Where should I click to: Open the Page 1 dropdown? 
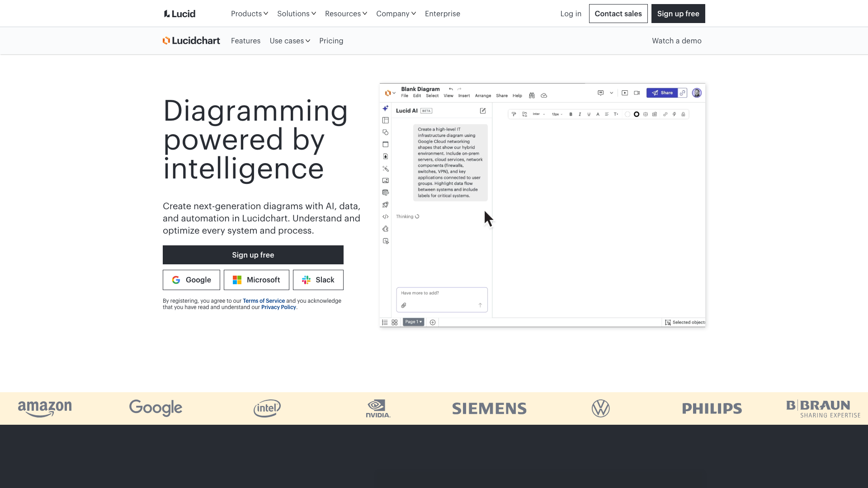pos(413,322)
